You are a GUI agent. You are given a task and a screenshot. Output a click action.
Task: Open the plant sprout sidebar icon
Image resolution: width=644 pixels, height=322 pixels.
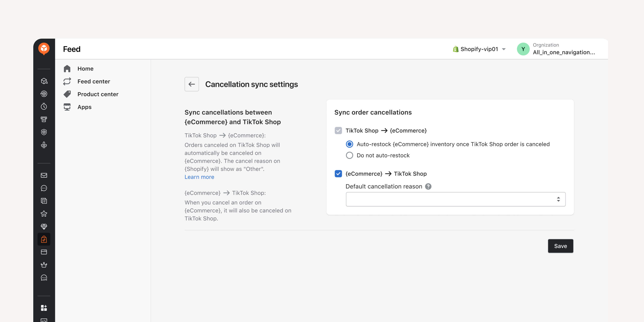(x=44, y=145)
